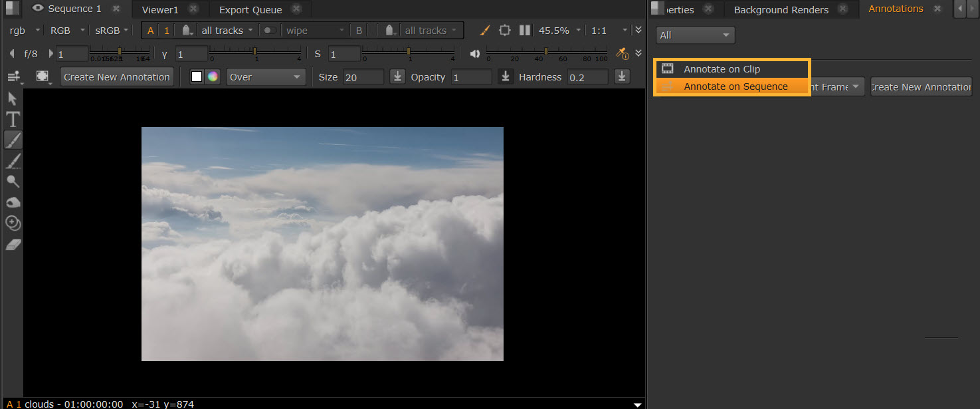Select Annotate on Sequence from the list
980x409 pixels.
[x=735, y=86]
